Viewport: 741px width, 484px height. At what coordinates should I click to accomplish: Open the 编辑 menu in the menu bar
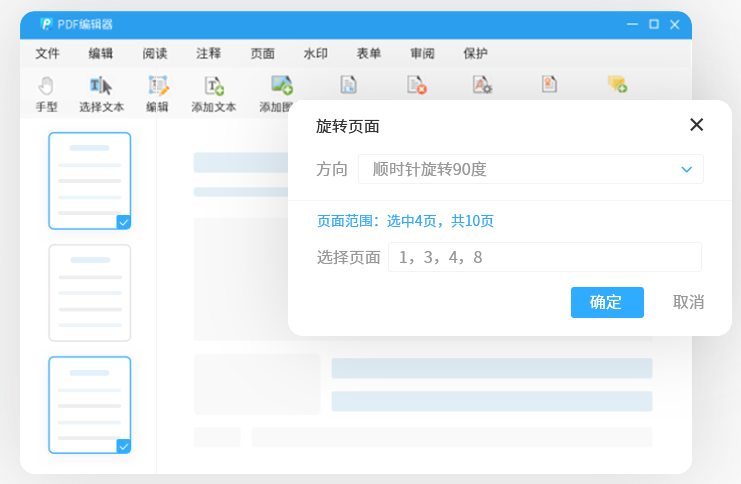coord(101,53)
